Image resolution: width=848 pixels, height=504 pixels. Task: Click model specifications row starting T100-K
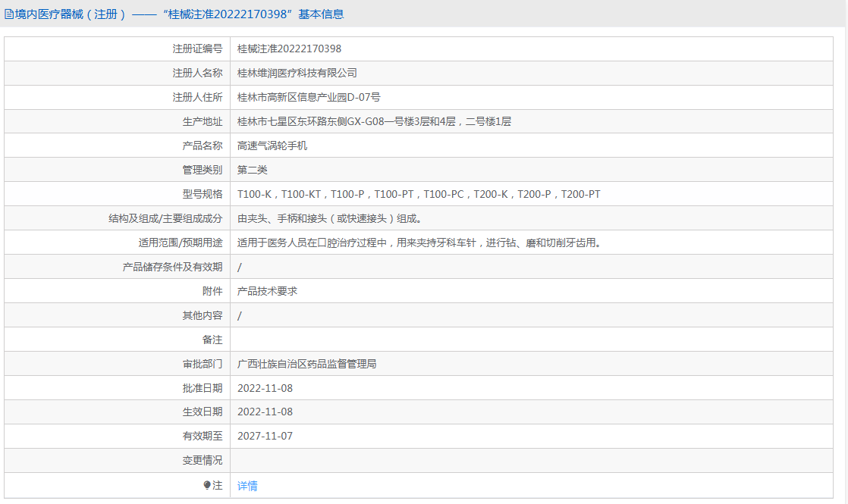[419, 194]
